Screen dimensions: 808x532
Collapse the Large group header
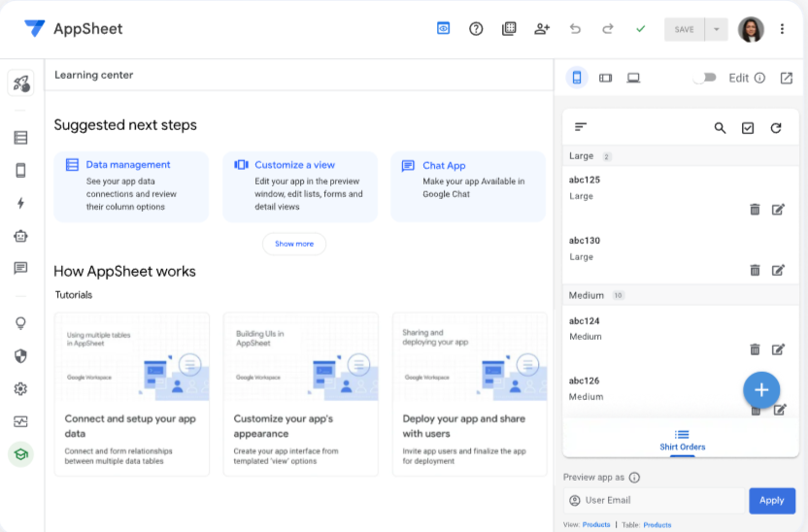click(681, 156)
